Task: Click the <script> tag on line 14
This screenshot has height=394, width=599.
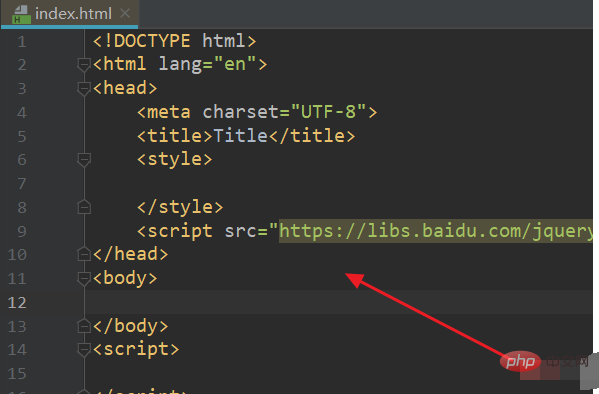Action: pos(136,349)
